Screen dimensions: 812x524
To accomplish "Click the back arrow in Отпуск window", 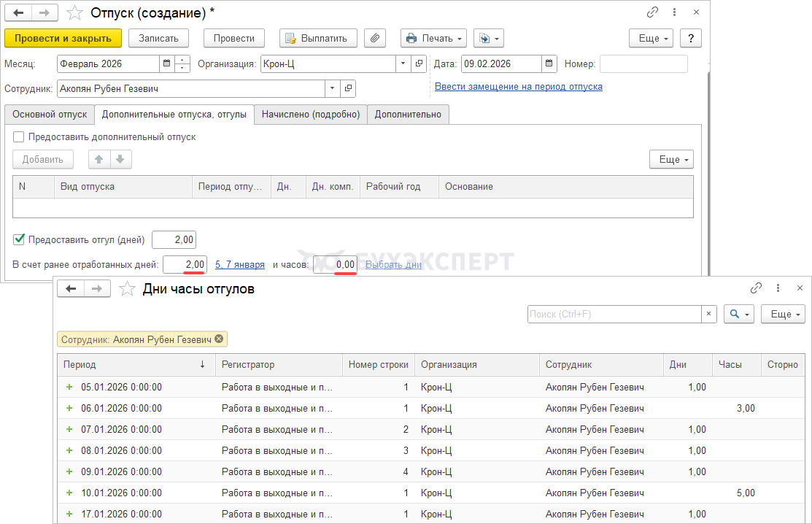I will click(18, 13).
